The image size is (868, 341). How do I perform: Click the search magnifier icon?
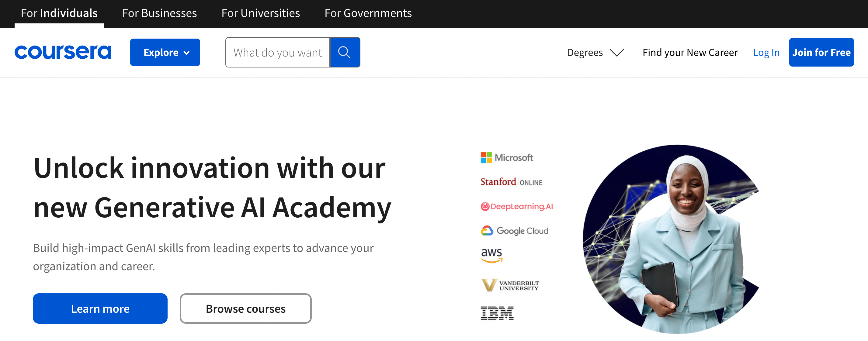pyautogui.click(x=345, y=52)
